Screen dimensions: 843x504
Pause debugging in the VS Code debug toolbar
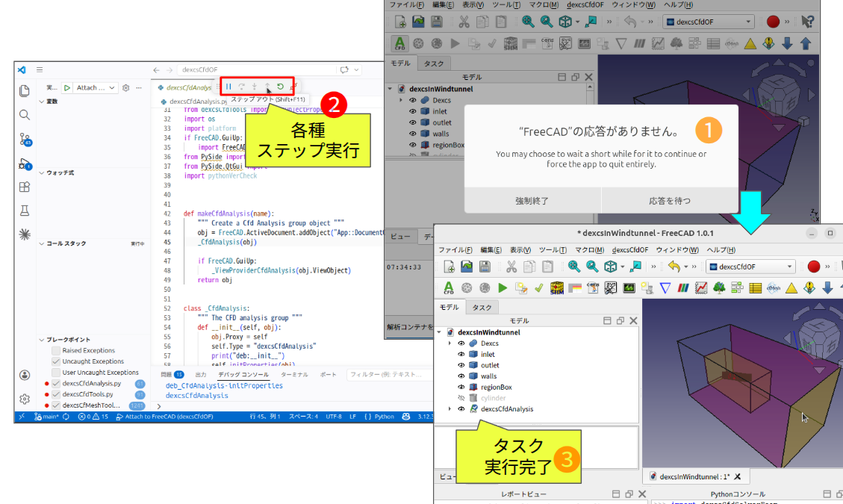pos(229,87)
